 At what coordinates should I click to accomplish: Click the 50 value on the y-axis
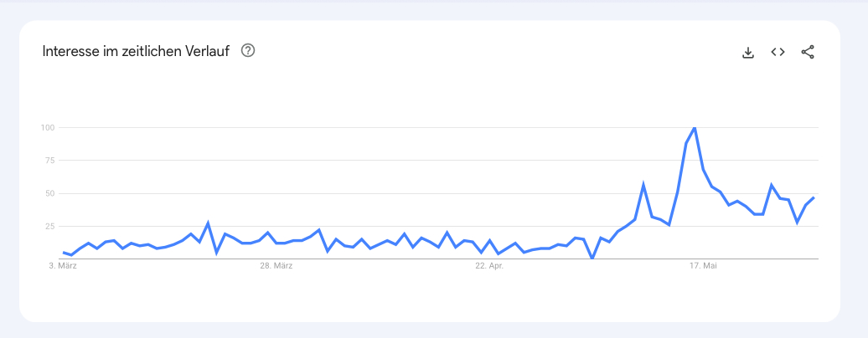point(49,193)
